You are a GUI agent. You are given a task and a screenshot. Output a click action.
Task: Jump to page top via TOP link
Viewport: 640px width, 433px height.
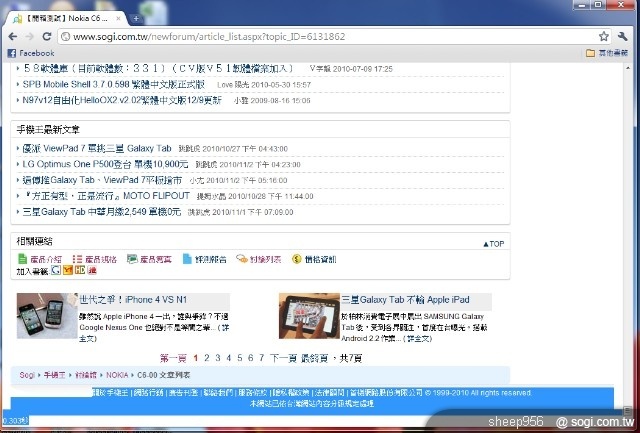tap(494, 243)
